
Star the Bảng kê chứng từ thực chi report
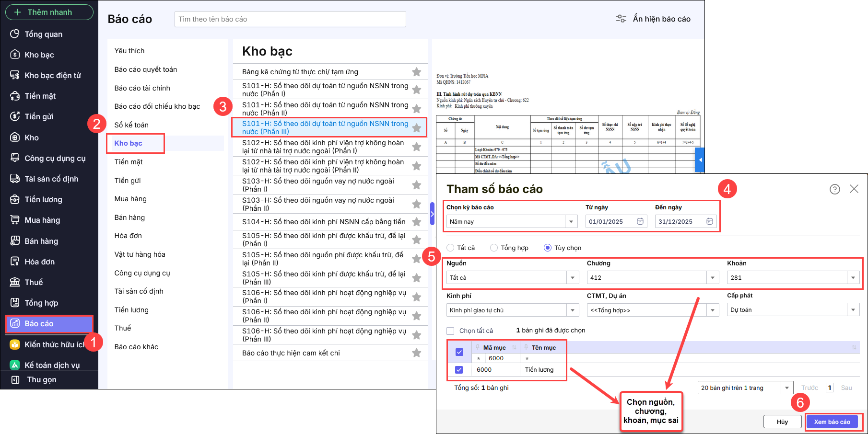tap(416, 72)
